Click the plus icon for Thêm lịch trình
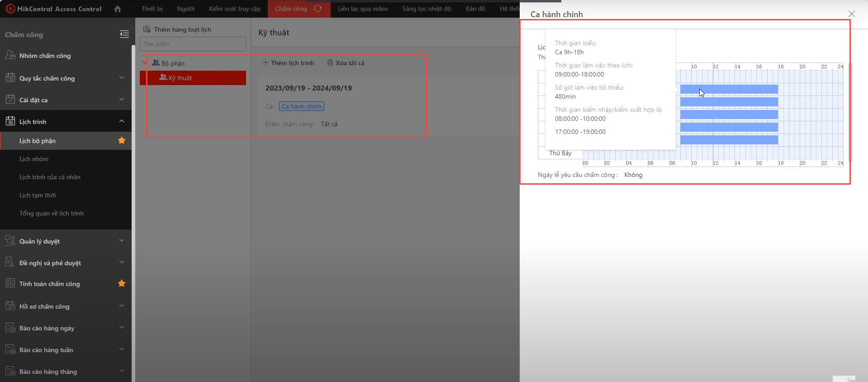This screenshot has width=868, height=382. point(266,63)
